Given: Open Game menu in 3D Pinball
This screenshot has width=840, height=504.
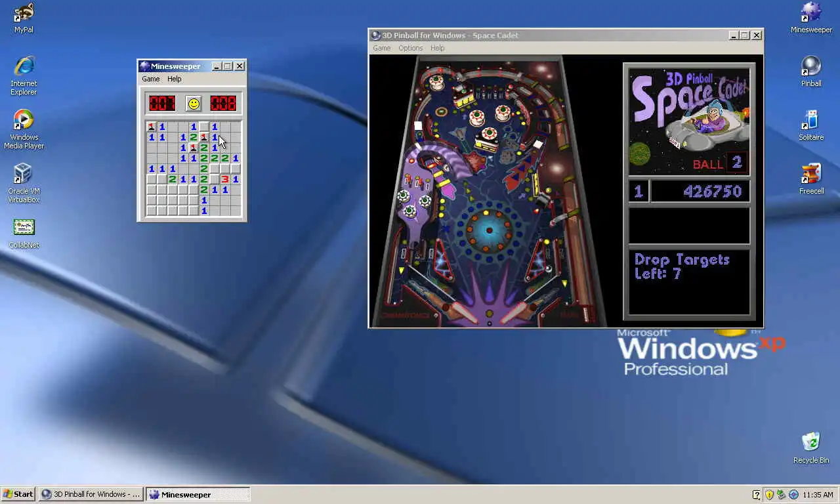Looking at the screenshot, I should [x=382, y=48].
